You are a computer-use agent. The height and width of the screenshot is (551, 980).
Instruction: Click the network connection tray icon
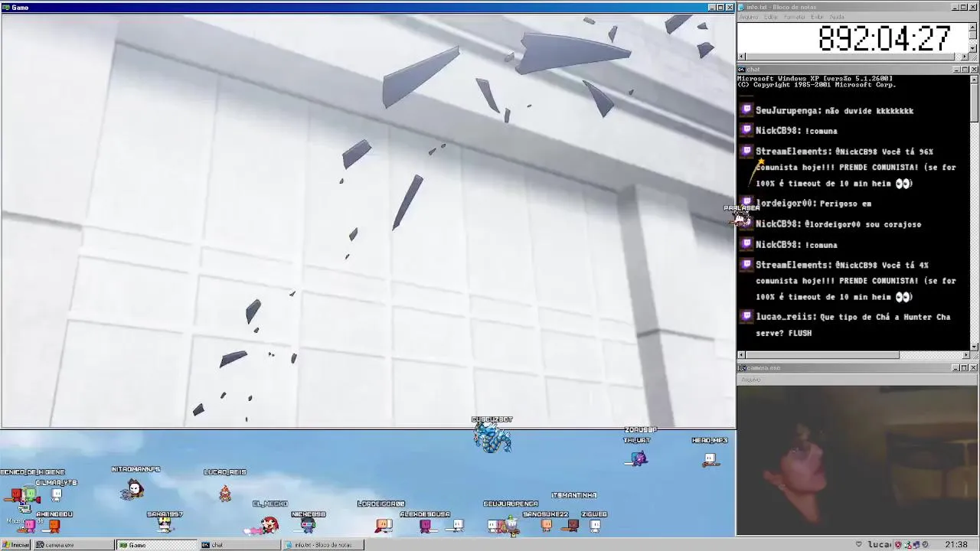click(916, 545)
